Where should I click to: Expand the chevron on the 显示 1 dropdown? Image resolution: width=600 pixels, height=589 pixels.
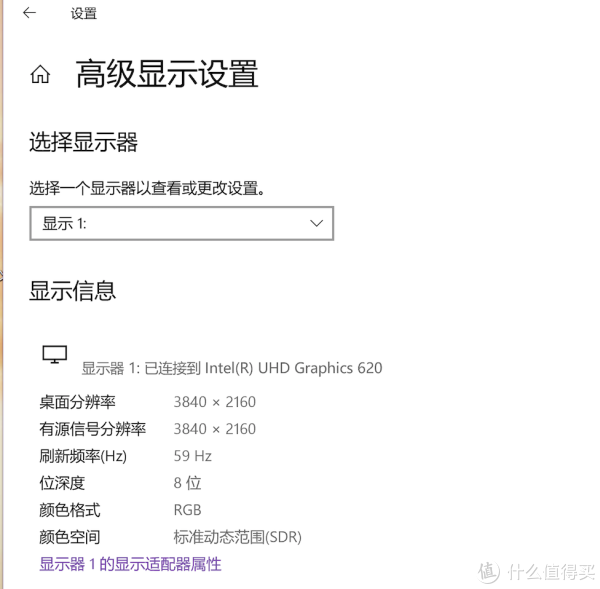316,224
